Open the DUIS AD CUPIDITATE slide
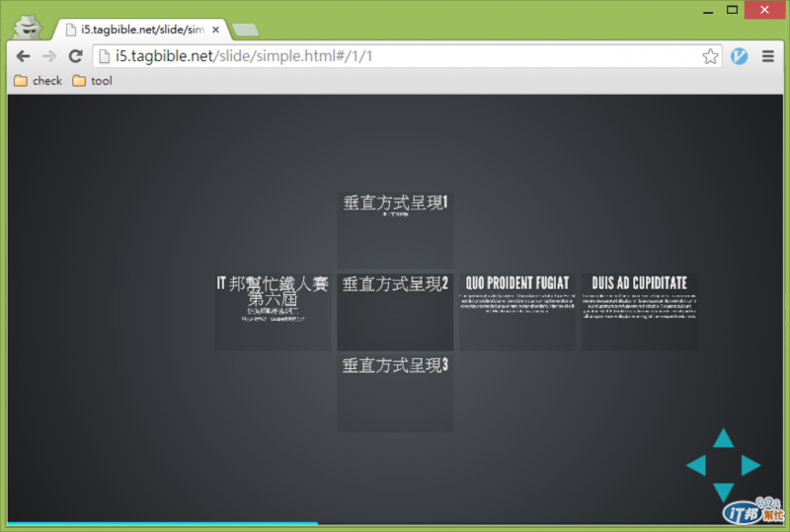The height and width of the screenshot is (532, 790). point(640,312)
